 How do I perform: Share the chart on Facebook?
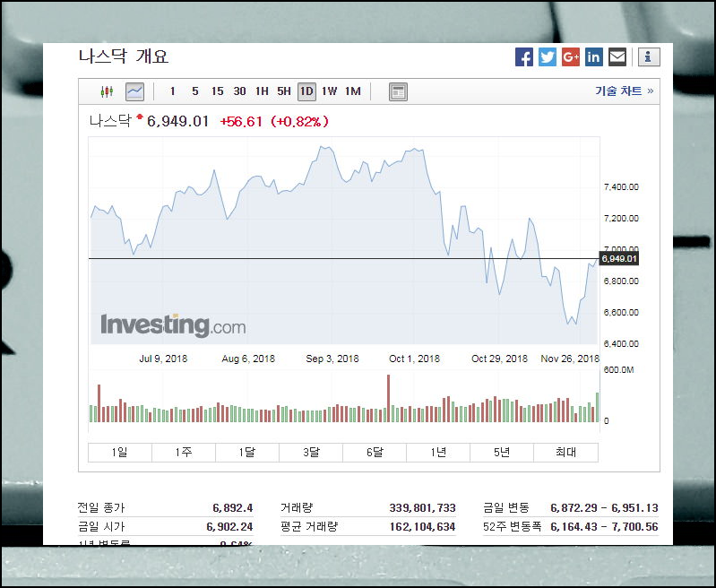pos(523,57)
